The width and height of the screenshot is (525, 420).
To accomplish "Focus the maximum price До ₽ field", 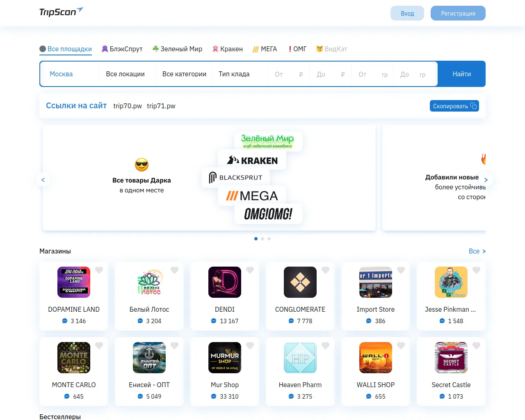I will pos(331,74).
